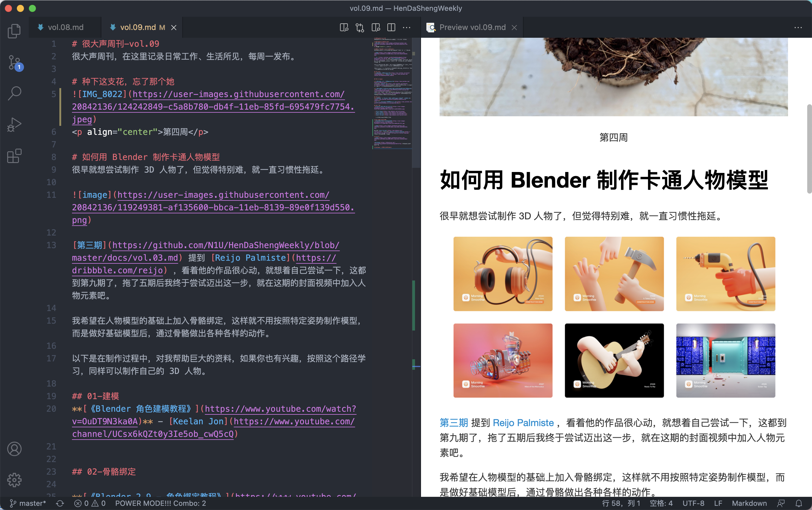Click the 行 58, 列 1 cursor position
The width and height of the screenshot is (812, 510).
coord(621,503)
